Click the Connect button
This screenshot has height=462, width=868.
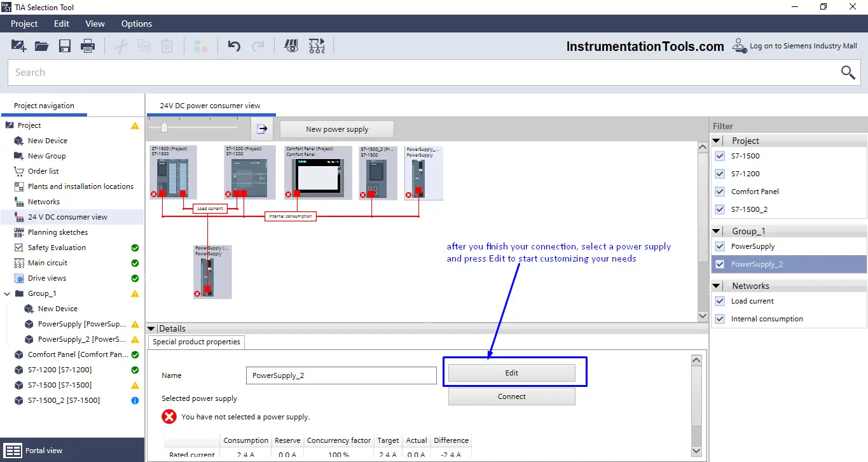pos(512,396)
